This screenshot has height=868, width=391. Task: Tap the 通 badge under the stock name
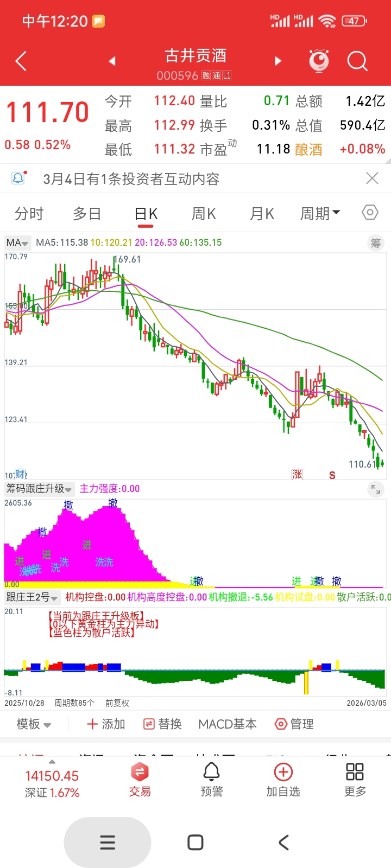[216, 75]
